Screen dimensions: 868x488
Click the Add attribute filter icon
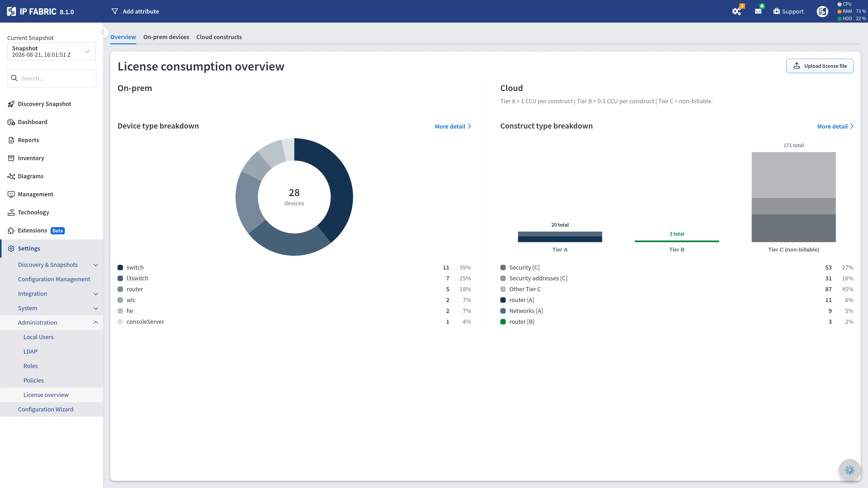115,12
